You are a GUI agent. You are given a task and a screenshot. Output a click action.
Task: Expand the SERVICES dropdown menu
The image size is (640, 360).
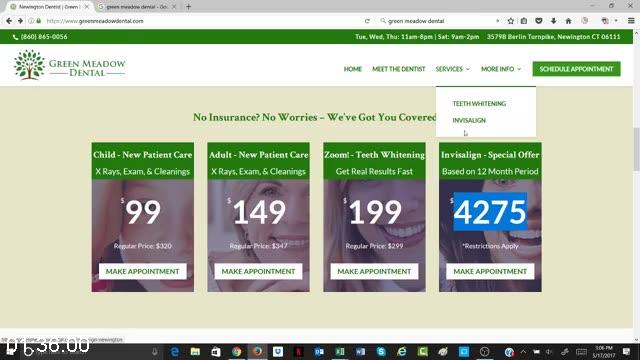[453, 69]
